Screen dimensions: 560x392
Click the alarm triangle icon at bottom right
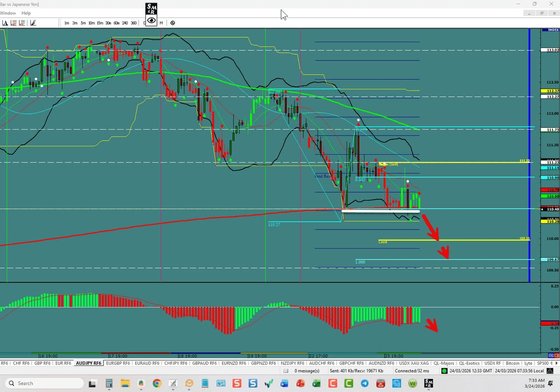[x=550, y=371]
